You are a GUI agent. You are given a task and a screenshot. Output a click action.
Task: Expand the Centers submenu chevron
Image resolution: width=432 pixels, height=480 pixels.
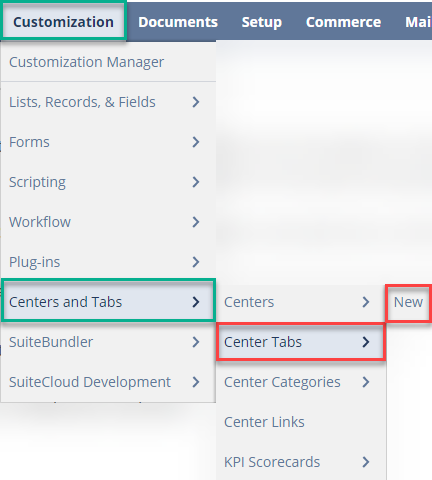click(366, 302)
